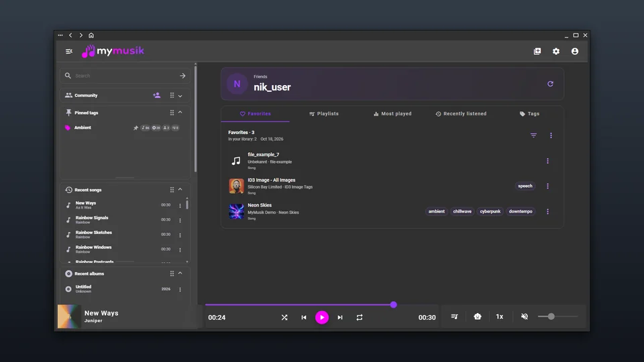Submit search with the arrow icon
This screenshot has height=362, width=644.
(182, 76)
